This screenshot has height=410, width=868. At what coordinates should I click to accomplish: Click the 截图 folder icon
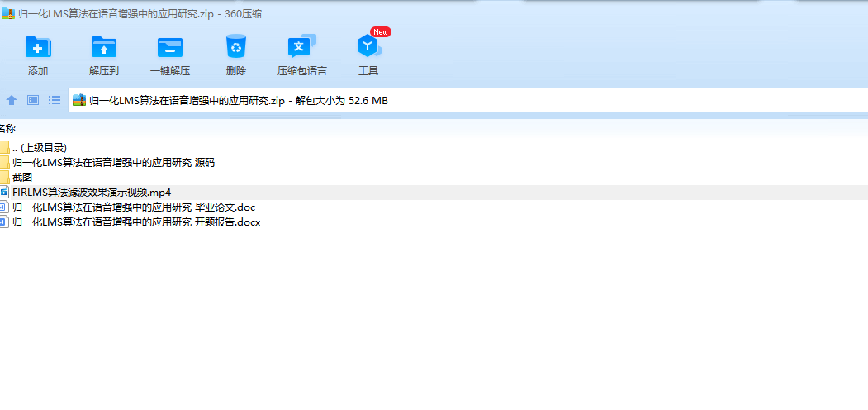coord(4,177)
